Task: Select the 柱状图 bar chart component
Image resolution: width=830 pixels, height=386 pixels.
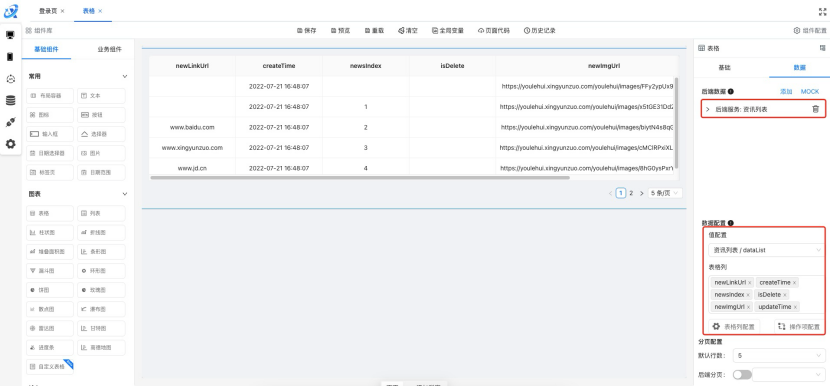Action: tap(50, 232)
